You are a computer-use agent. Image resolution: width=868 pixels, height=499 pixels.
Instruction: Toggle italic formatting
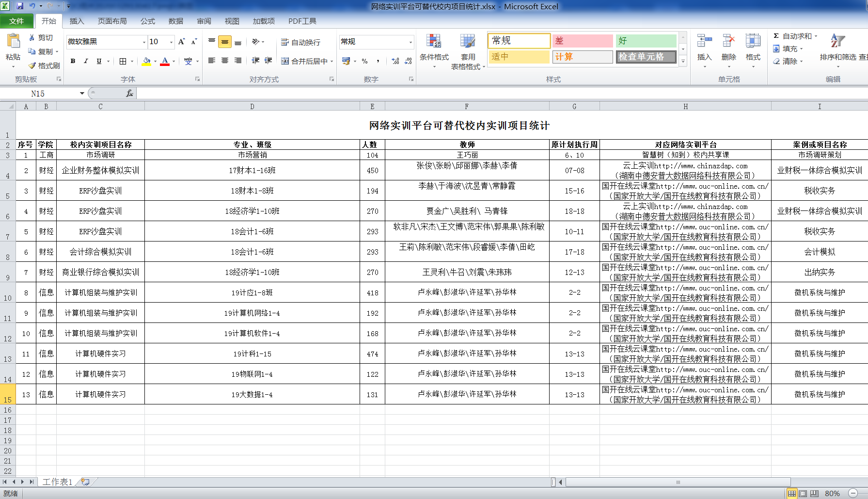coord(86,61)
